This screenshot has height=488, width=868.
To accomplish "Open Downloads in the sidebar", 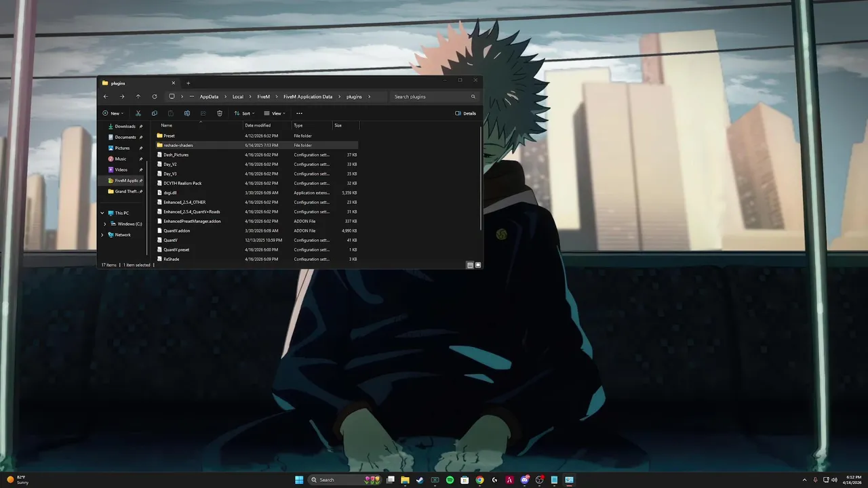I will pyautogui.click(x=125, y=126).
